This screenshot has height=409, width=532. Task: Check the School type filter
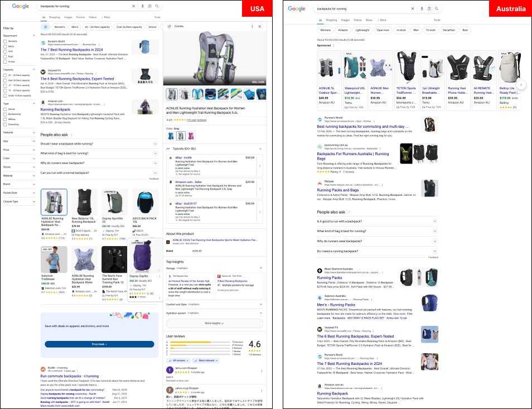click(5, 109)
